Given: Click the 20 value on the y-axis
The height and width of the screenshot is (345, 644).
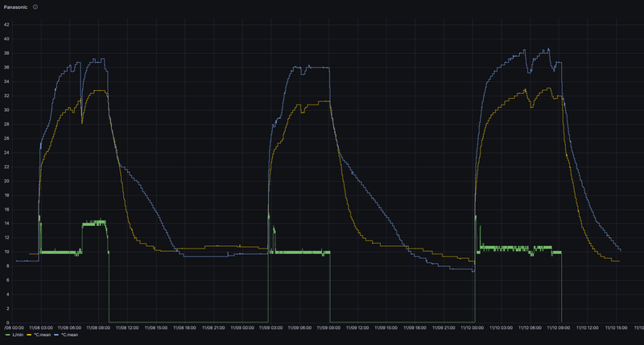Looking at the screenshot, I should [x=6, y=181].
